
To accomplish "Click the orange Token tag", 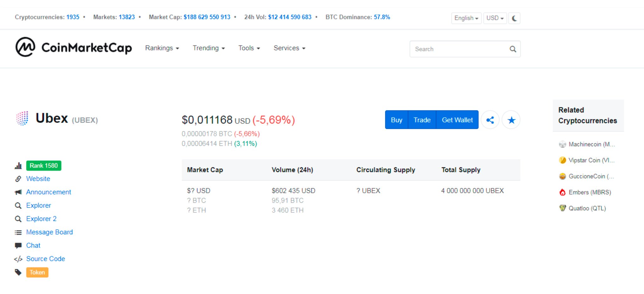I will pos(37,272).
